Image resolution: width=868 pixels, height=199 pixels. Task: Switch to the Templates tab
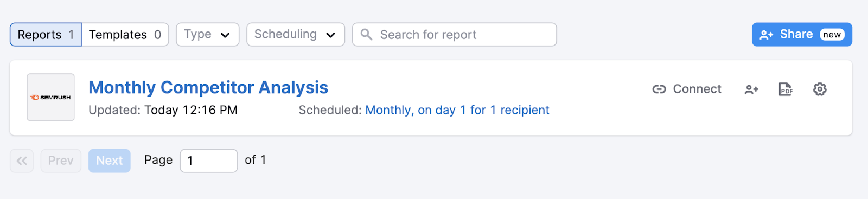(125, 34)
